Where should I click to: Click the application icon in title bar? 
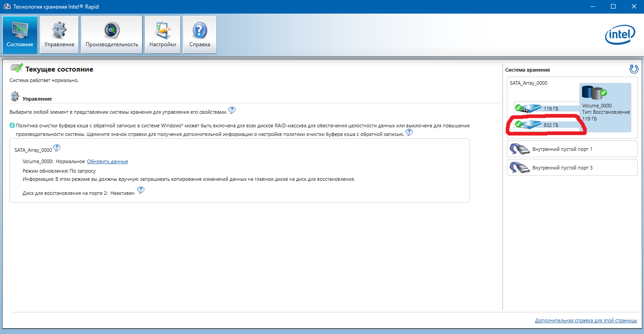click(x=7, y=7)
